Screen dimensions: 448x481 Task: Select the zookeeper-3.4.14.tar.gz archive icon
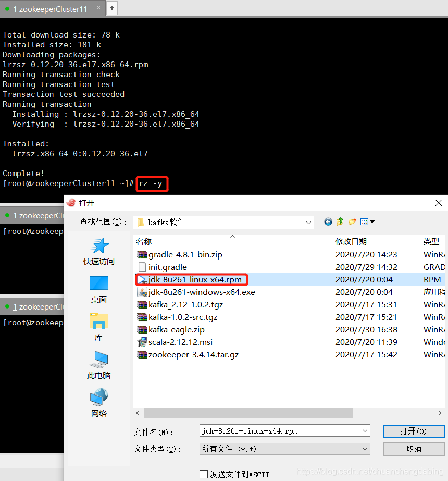click(x=142, y=354)
